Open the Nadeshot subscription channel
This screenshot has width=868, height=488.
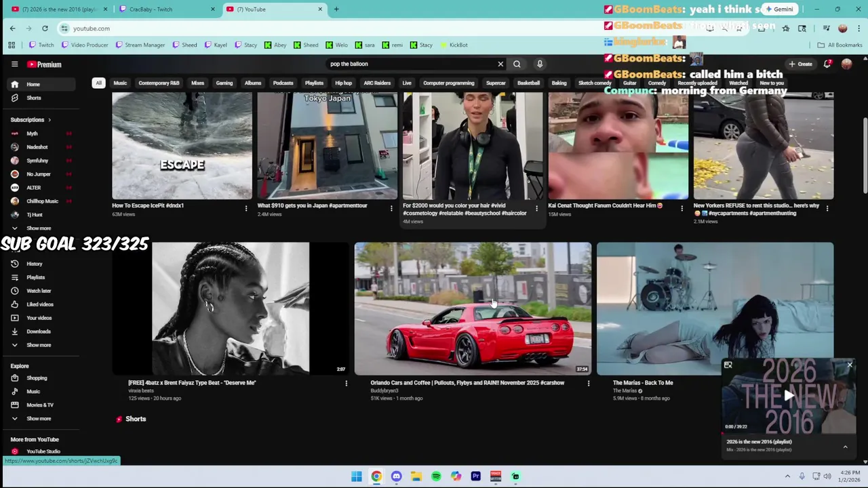[41, 147]
